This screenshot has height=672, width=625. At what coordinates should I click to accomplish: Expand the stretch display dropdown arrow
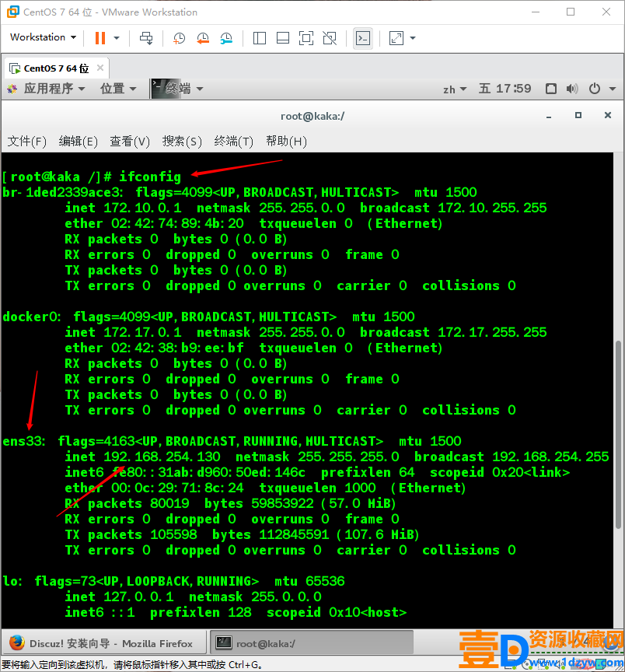point(413,38)
